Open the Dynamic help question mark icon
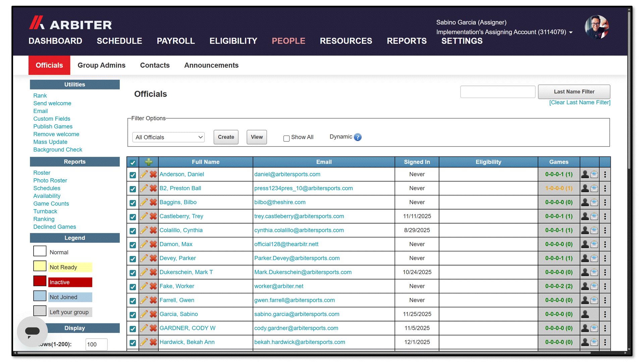The image size is (644, 362). [x=358, y=137]
